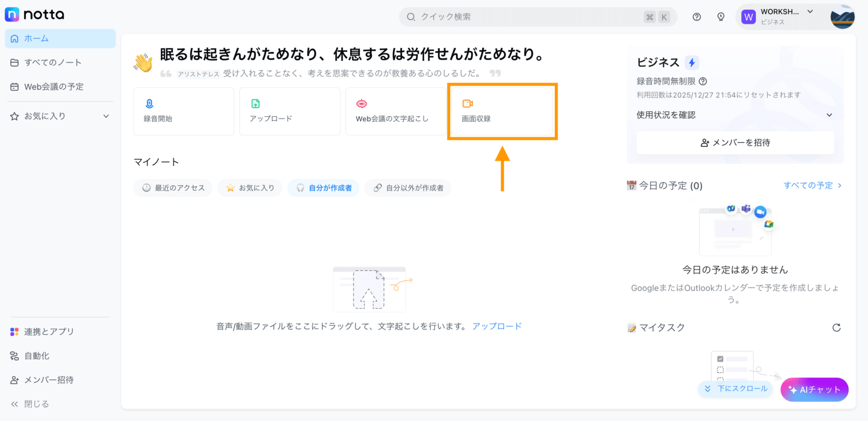Click the マイタスク heading
Viewport: 868px width, 421px height.
(x=662, y=327)
